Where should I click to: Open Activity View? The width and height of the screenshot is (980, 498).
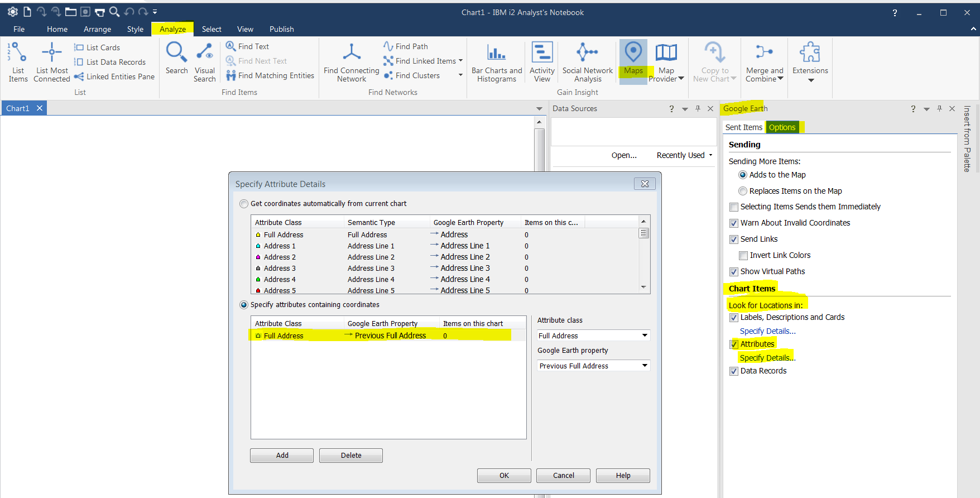click(x=542, y=62)
